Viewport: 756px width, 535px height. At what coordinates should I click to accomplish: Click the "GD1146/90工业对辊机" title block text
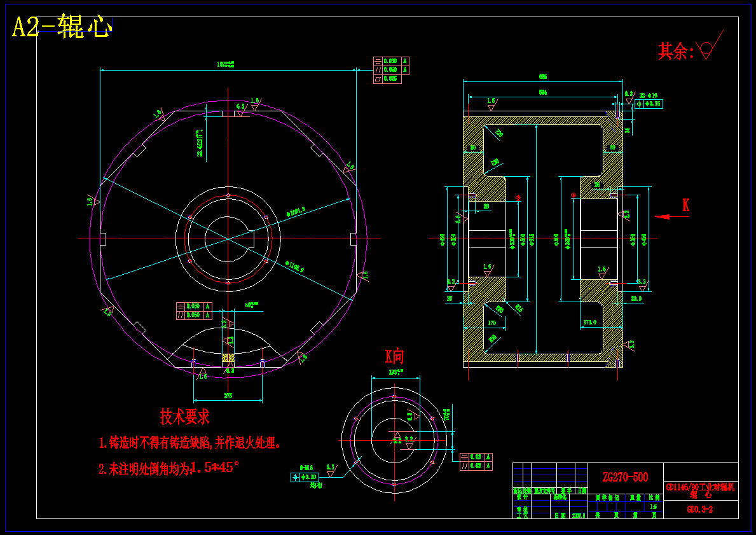[701, 487]
